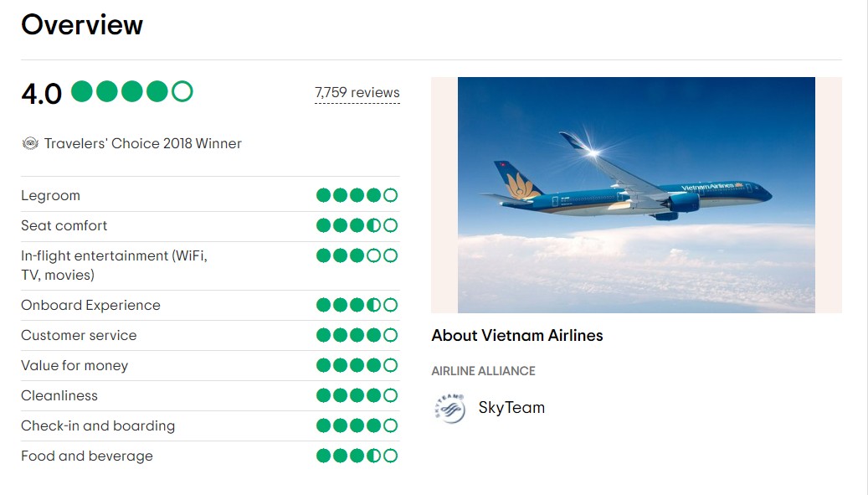Open the 7,759 reviews link

[357, 92]
